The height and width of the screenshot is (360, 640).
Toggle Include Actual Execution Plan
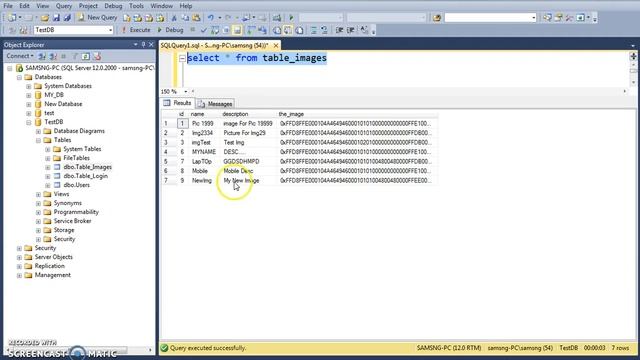pos(251,30)
